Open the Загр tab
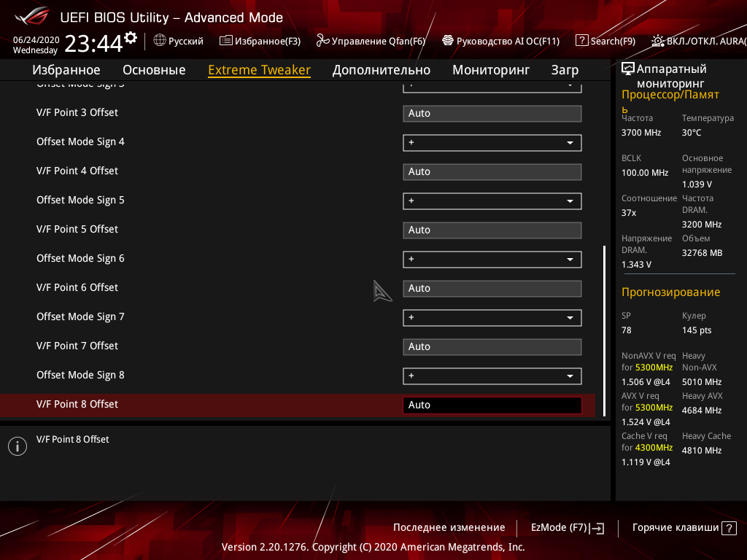 (565, 70)
